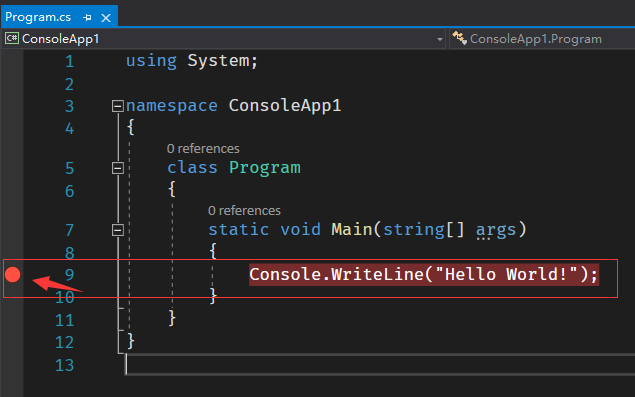Viewport: 635px width, 397px height.
Task: Open '0 references' above static void Main
Action: click(x=244, y=211)
